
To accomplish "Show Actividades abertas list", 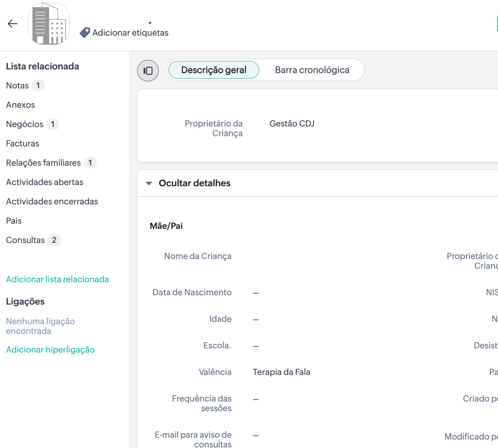I will click(45, 182).
